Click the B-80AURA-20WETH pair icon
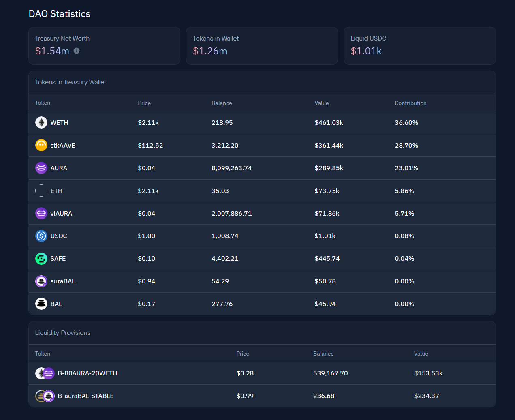Screen dimensions: 515x420 (45, 373)
